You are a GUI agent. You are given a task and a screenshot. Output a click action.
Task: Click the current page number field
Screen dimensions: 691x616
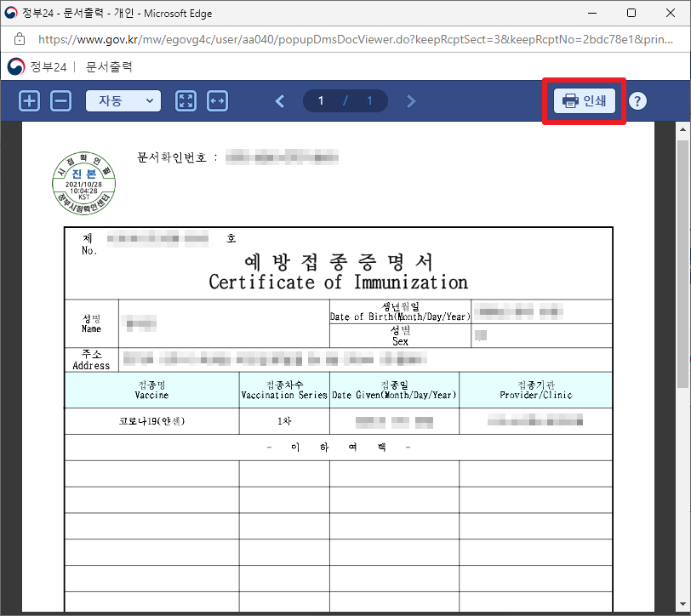pos(321,101)
